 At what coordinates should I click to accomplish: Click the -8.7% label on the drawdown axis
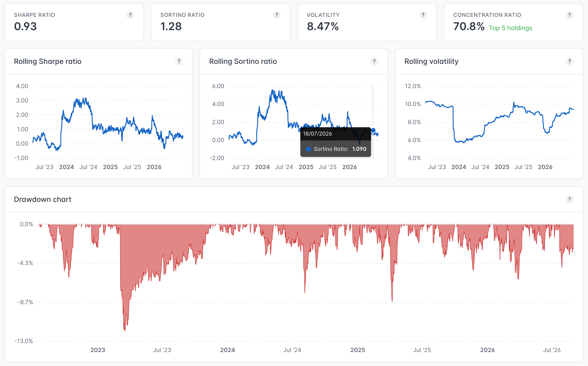(x=25, y=302)
